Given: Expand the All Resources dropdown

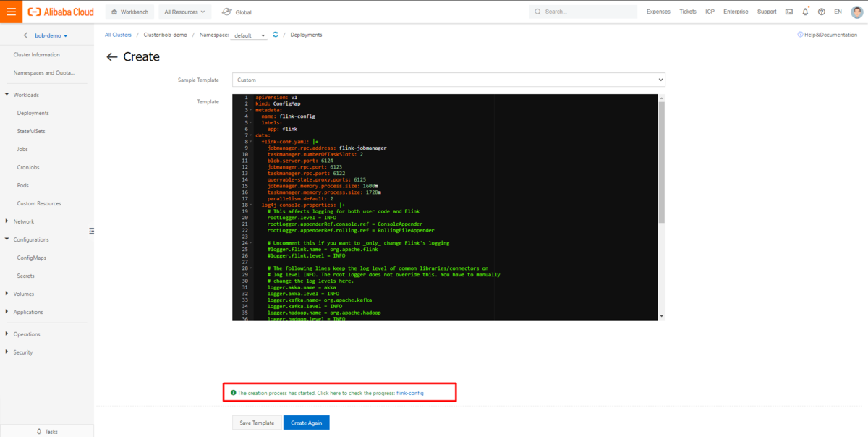Looking at the screenshot, I should click(185, 12).
